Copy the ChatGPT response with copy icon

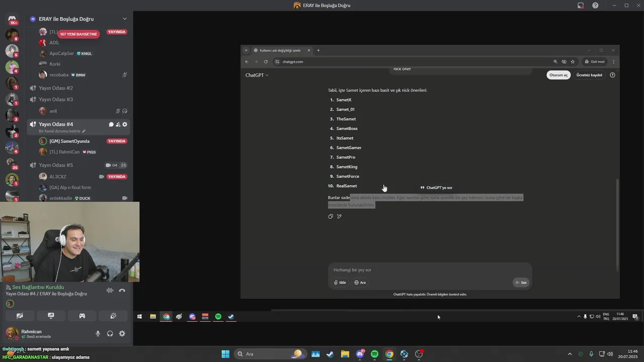(331, 217)
